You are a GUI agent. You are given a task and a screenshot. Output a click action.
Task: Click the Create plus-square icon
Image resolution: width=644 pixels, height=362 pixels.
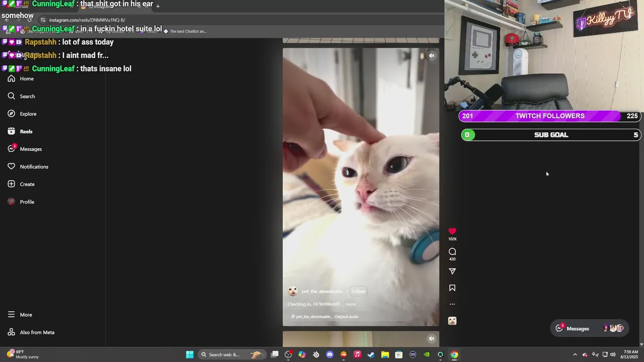(11, 184)
